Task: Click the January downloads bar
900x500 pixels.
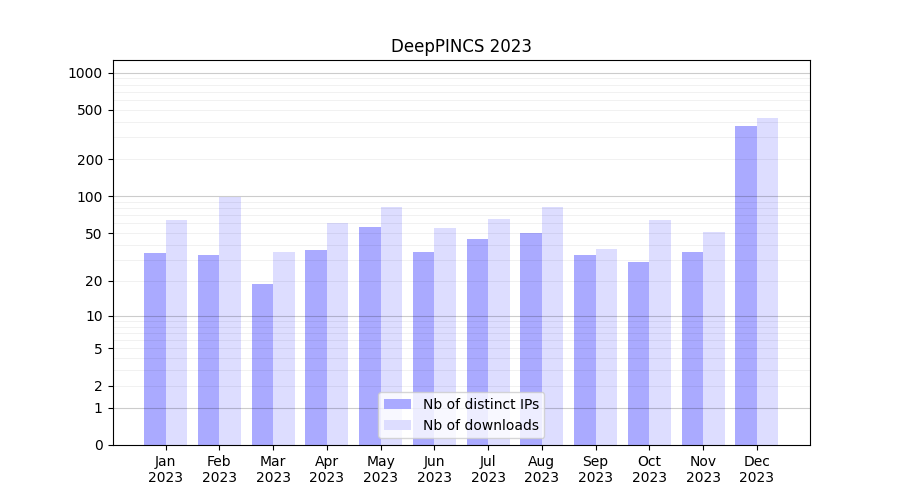Action: [x=176, y=332]
